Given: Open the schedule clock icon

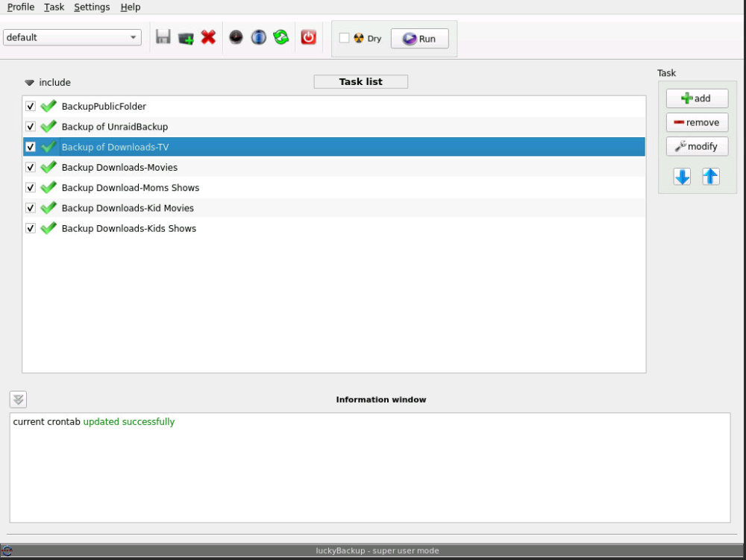Looking at the screenshot, I should (236, 37).
